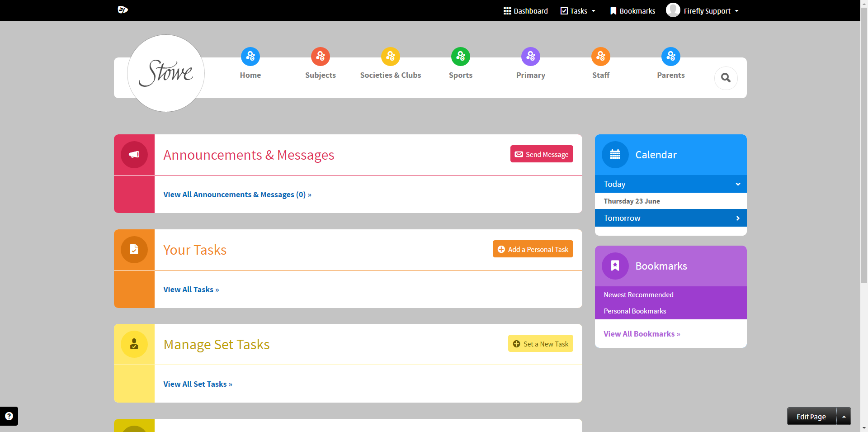Click the Stowe school logo
Image resolution: width=868 pixels, height=432 pixels.
[166, 73]
